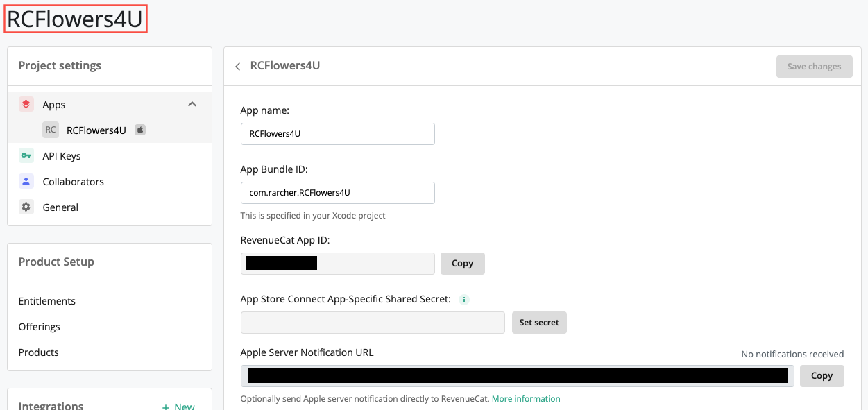
Task: Click the info icon beside Shared Secret label
Action: (x=464, y=300)
